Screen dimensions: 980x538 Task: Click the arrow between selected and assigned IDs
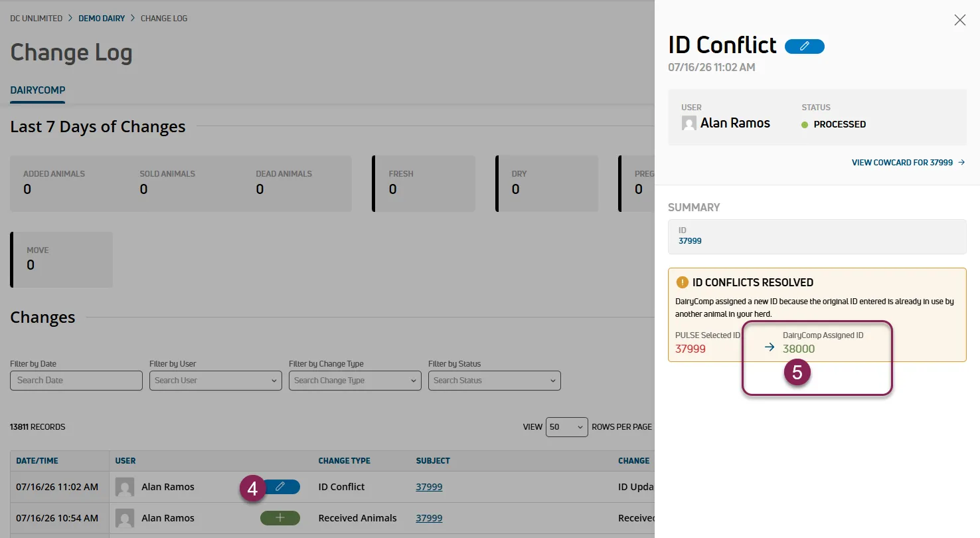pos(770,347)
